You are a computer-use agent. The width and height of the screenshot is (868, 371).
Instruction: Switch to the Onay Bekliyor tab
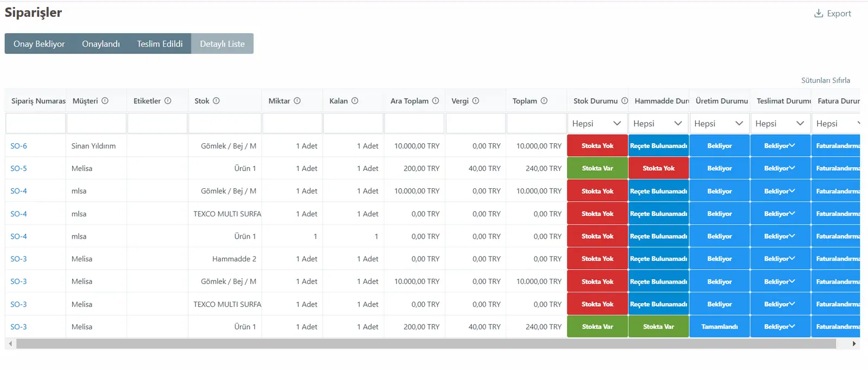click(x=39, y=44)
